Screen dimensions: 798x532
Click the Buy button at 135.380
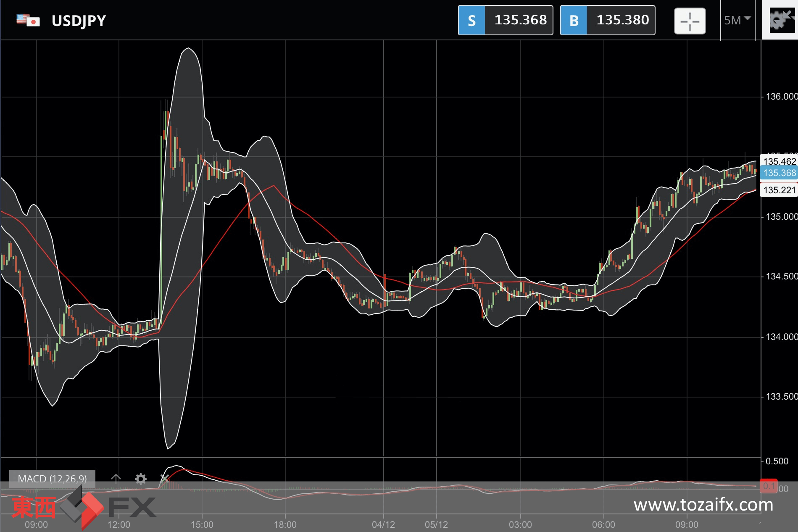[x=607, y=20]
